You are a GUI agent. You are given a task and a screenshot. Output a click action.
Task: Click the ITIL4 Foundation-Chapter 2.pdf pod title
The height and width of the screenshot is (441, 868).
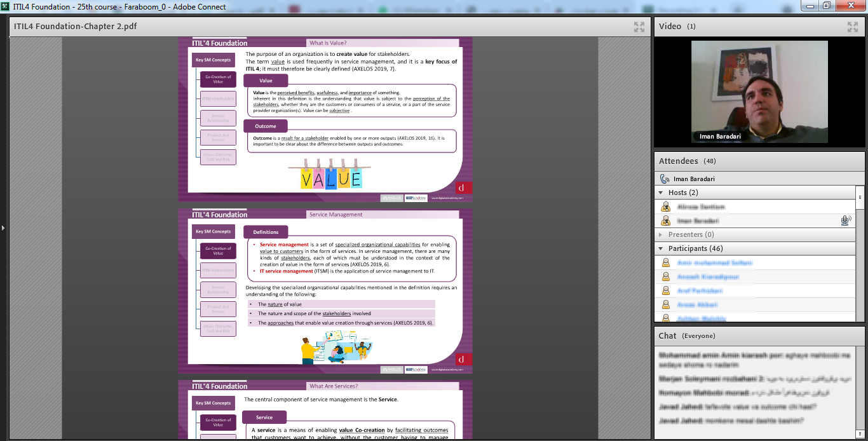[x=76, y=26]
